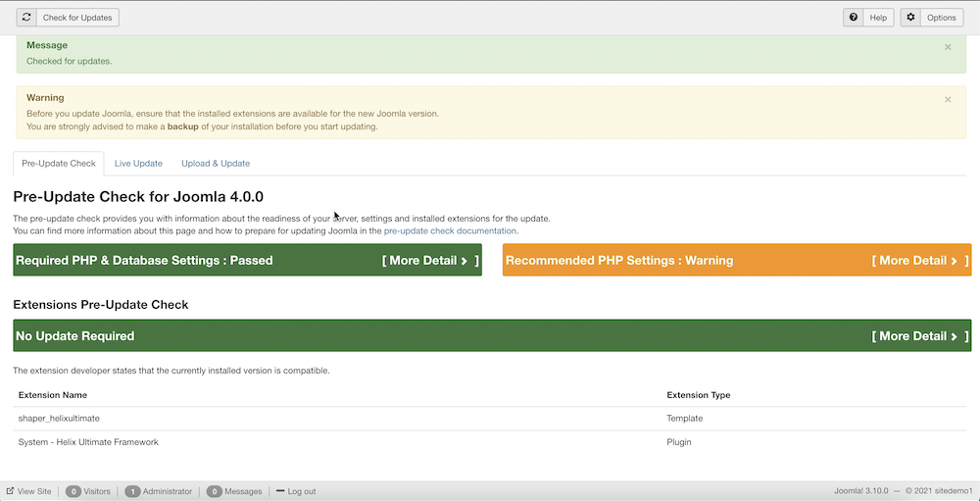
Task: Click the Template extension type cell
Action: [x=684, y=418]
